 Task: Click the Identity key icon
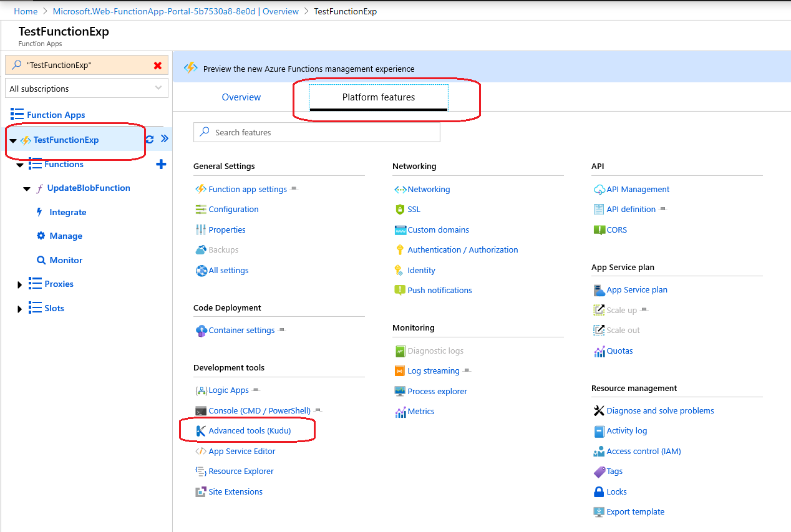pos(400,271)
